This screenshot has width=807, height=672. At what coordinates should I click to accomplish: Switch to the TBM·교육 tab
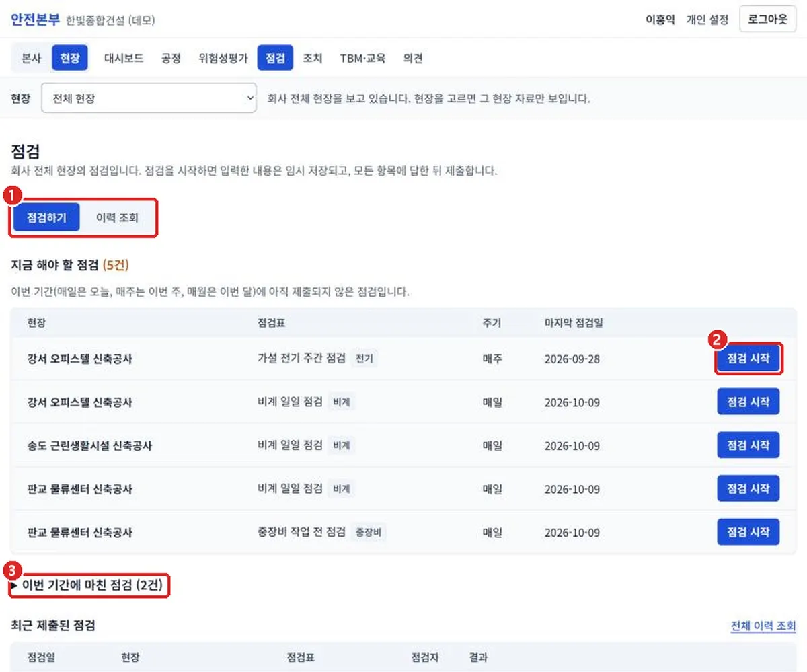(362, 59)
